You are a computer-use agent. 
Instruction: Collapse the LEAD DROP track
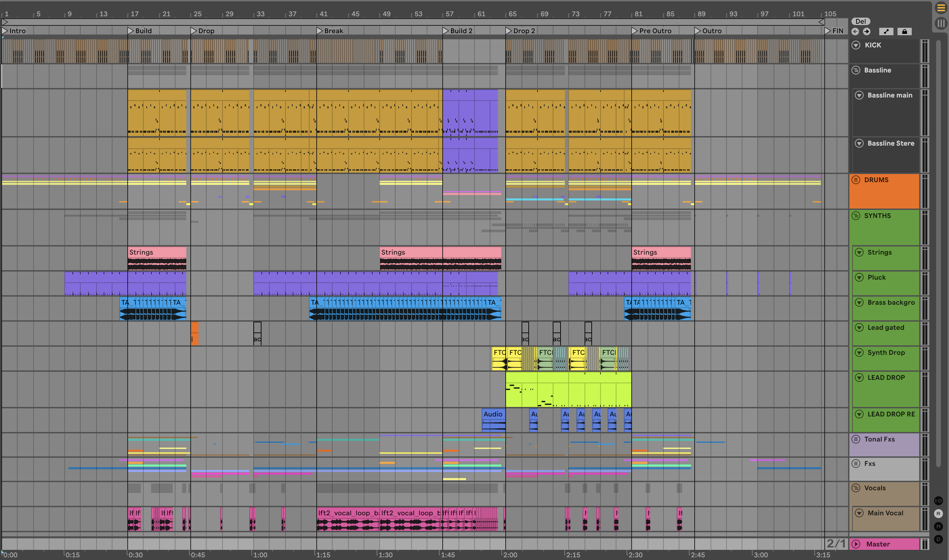pyautogui.click(x=859, y=378)
